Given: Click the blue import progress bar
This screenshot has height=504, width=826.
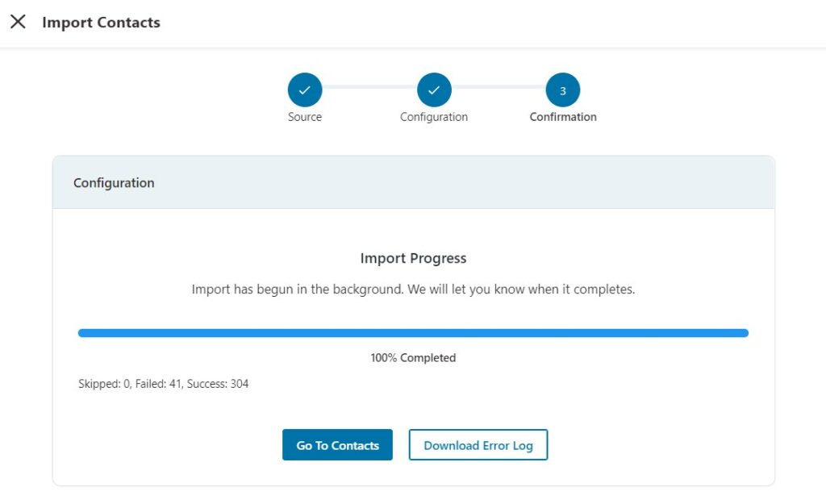Looking at the screenshot, I should pos(413,333).
